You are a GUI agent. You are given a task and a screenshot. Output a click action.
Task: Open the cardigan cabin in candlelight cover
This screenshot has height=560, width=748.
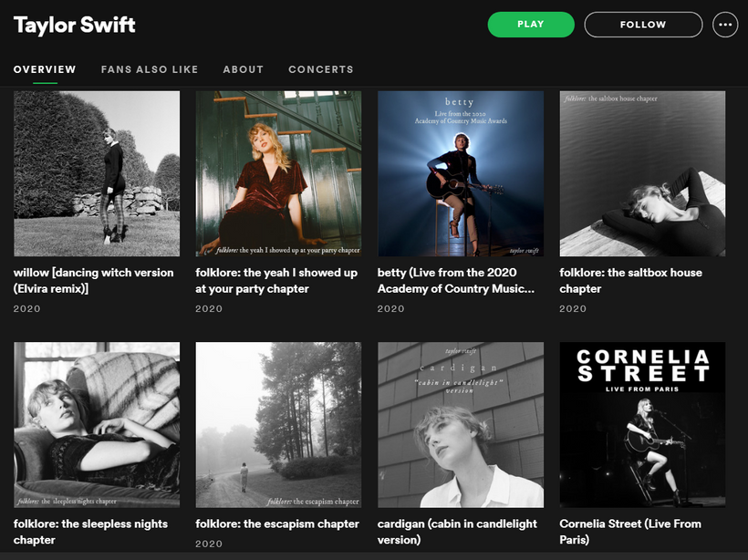[461, 424]
